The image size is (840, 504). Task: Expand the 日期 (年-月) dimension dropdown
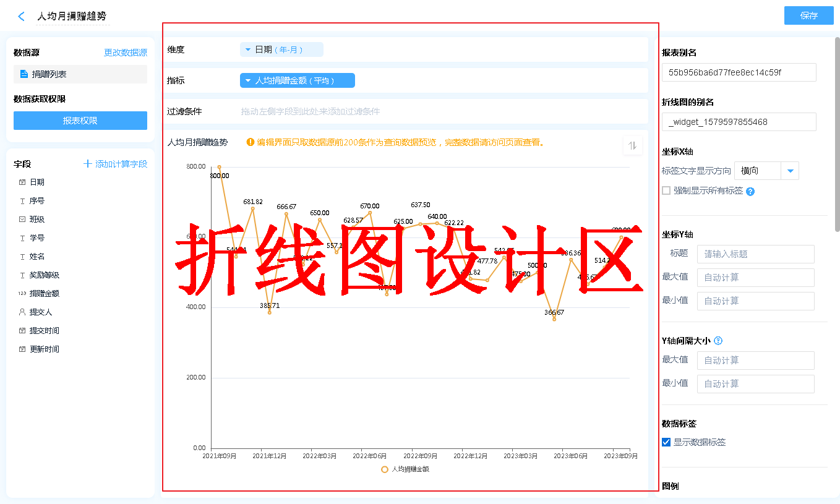(248, 49)
